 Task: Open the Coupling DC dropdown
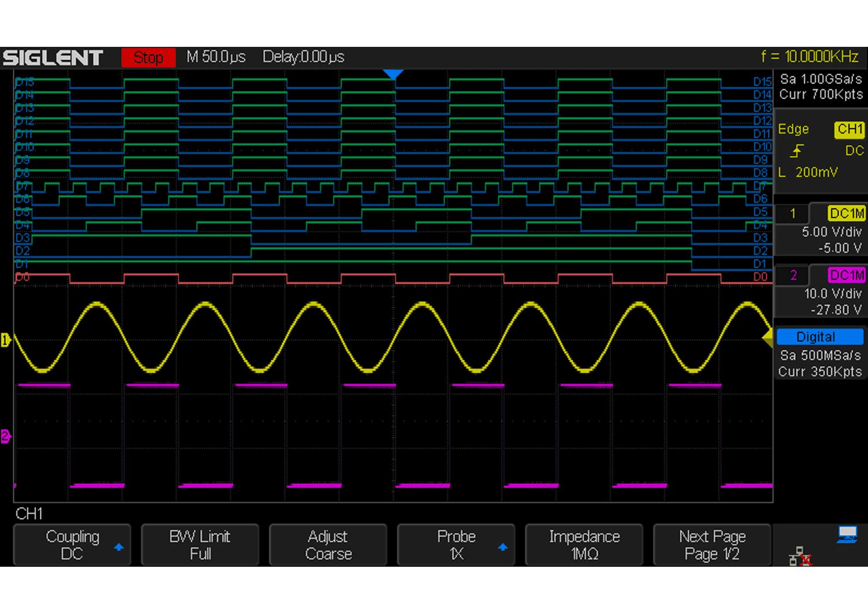coord(72,545)
